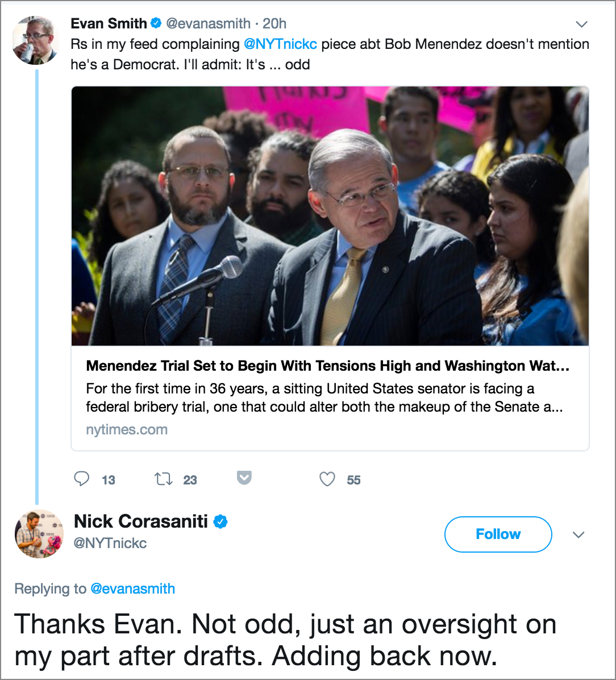
Task: Click the Menendez article photo thumbnail
Action: pyautogui.click(x=330, y=216)
